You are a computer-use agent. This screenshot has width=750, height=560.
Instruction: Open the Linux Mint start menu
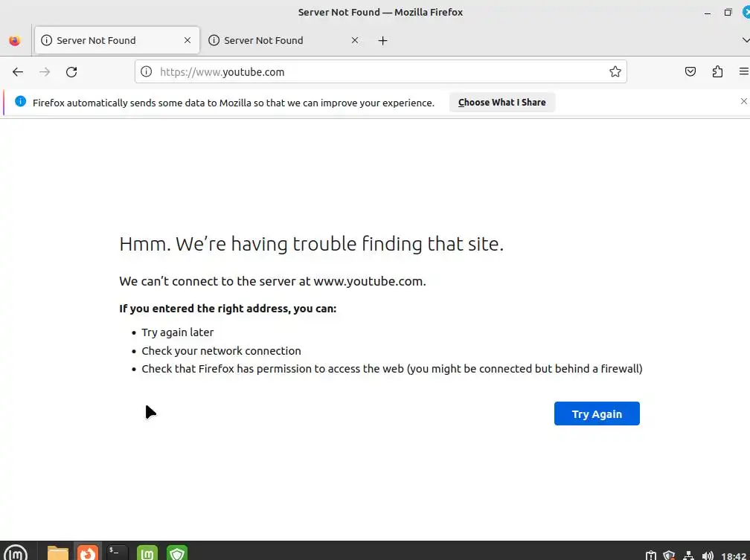(x=16, y=554)
